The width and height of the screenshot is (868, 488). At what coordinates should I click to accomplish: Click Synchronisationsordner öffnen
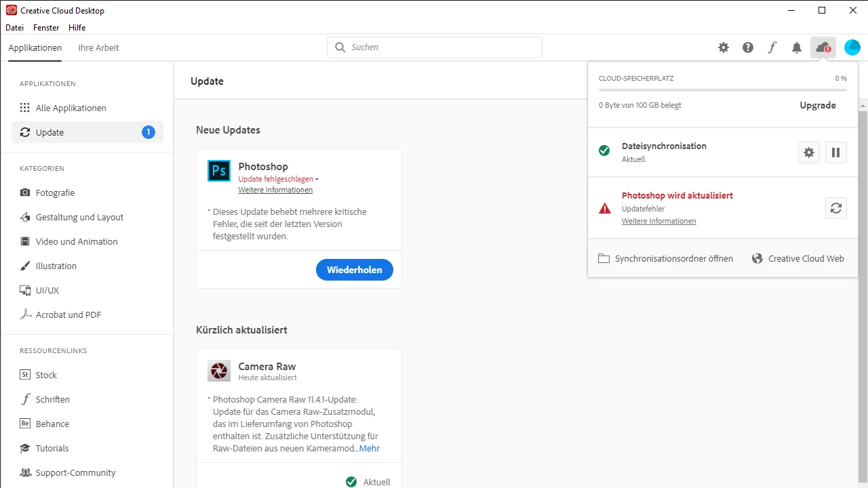(x=665, y=258)
